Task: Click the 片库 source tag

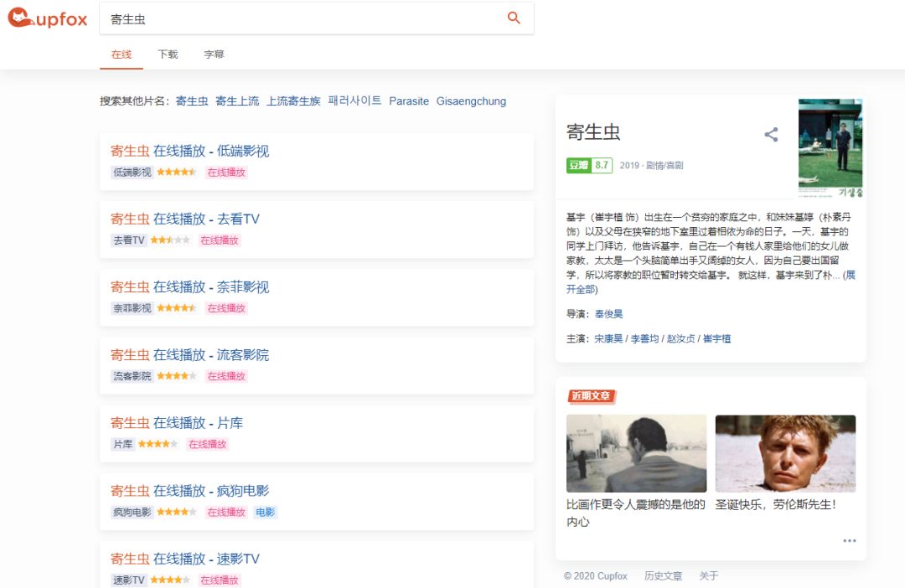Action: (122, 444)
